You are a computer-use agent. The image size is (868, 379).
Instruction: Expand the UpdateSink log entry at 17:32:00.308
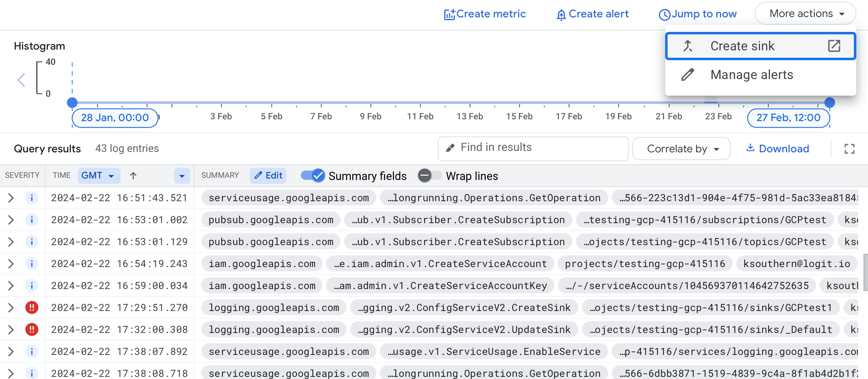(11, 329)
